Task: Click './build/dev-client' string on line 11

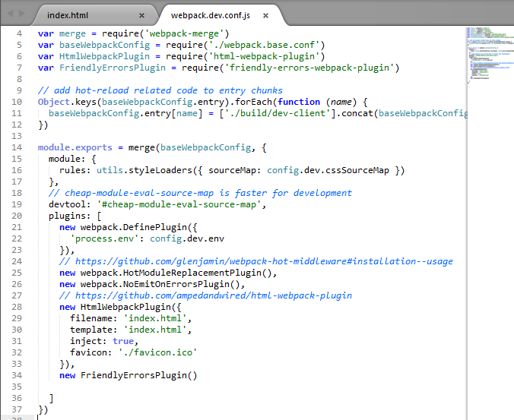Action: (278, 113)
